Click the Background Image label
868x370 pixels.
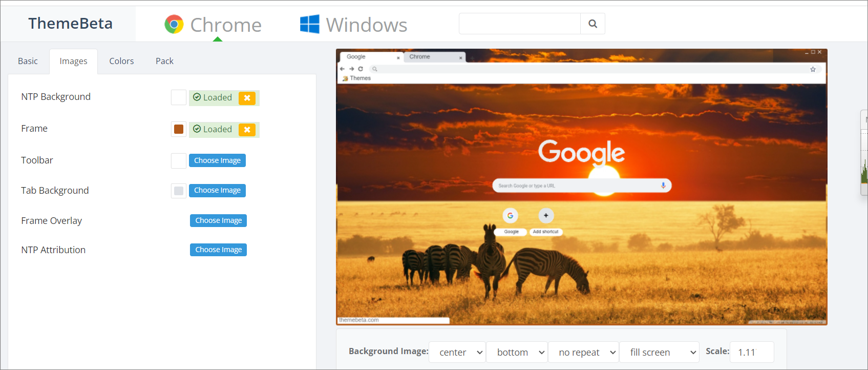[x=388, y=351]
